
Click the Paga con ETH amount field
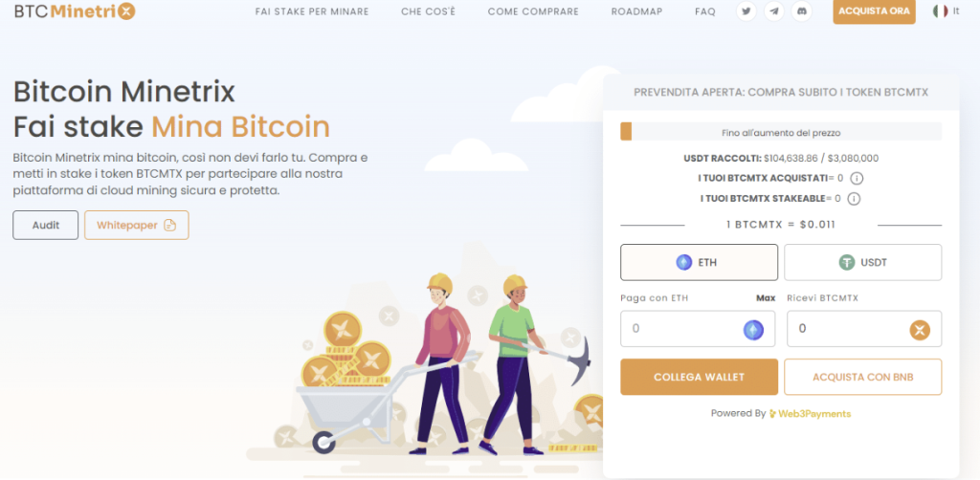pyautogui.click(x=698, y=329)
